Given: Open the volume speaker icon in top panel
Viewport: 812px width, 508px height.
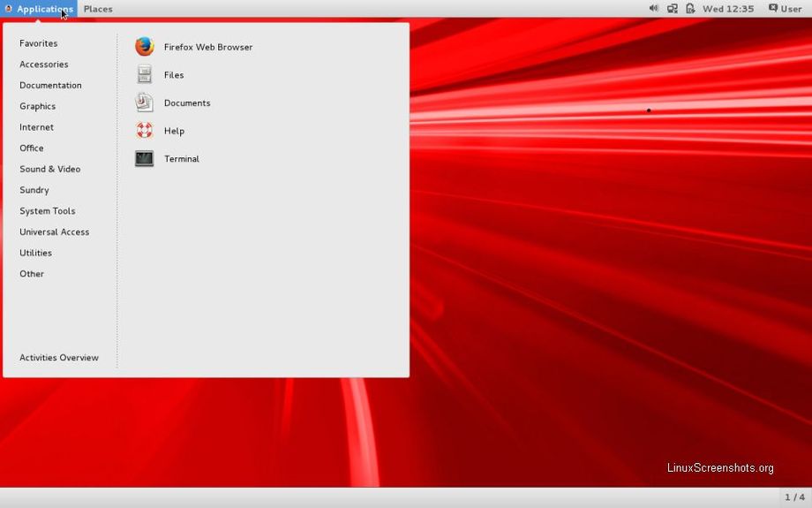Looking at the screenshot, I should point(653,8).
